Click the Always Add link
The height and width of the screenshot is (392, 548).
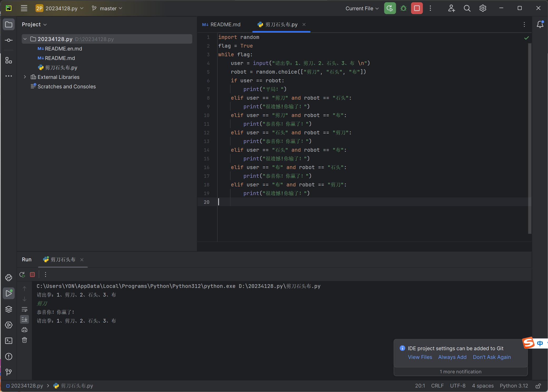[x=452, y=357]
